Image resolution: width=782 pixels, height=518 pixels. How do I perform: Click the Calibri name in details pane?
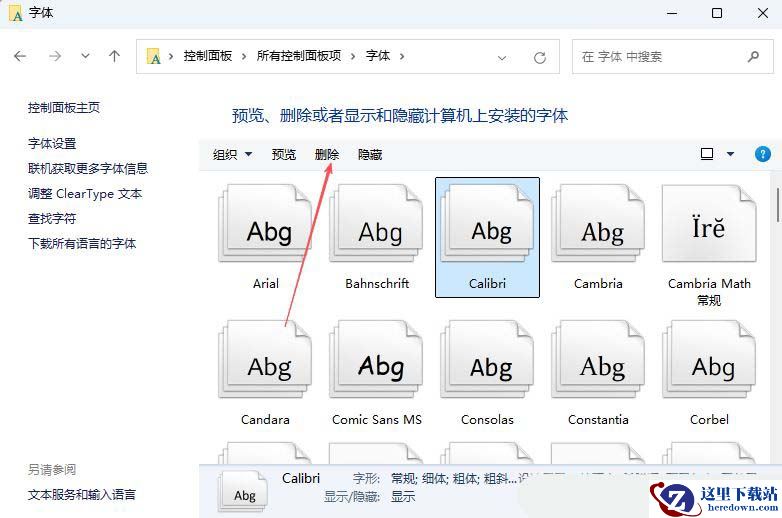tap(301, 478)
